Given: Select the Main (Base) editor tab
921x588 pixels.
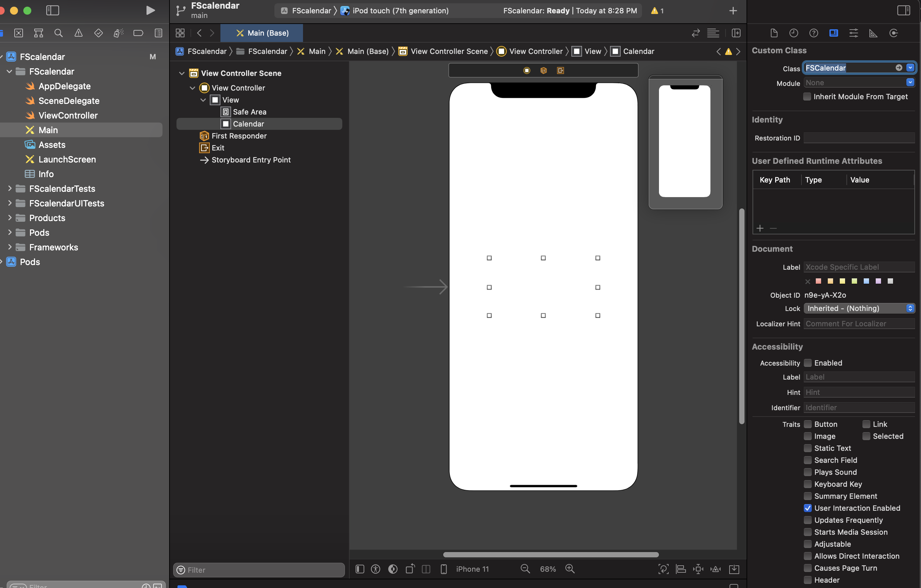Looking at the screenshot, I should (x=262, y=33).
